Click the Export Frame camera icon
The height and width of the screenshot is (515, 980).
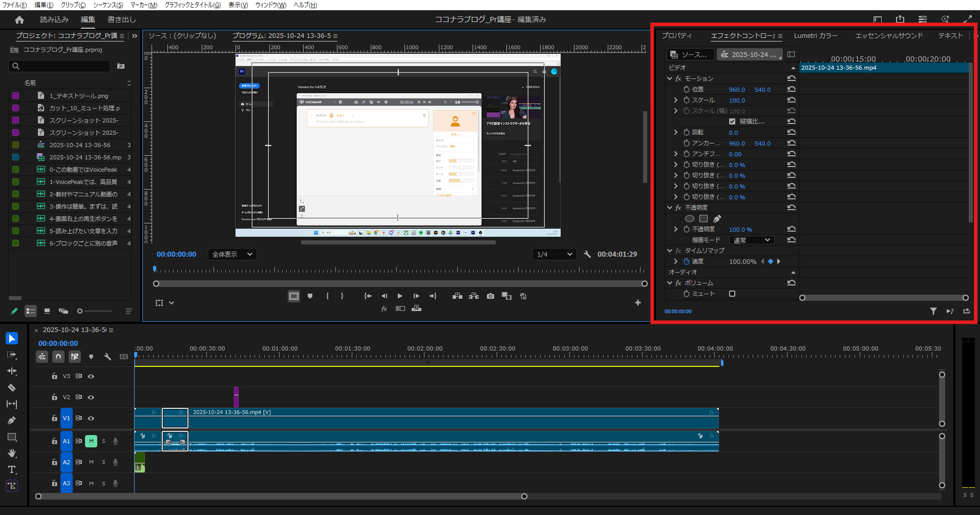pos(490,296)
